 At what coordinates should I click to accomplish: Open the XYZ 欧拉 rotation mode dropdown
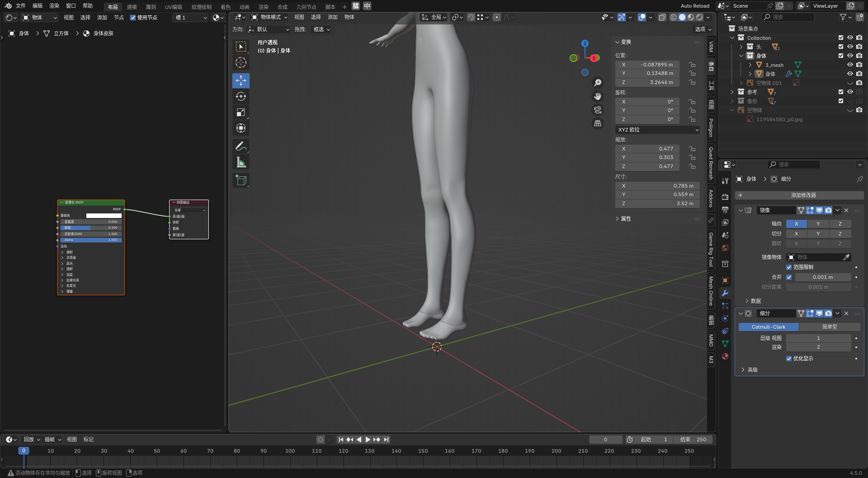click(x=657, y=130)
